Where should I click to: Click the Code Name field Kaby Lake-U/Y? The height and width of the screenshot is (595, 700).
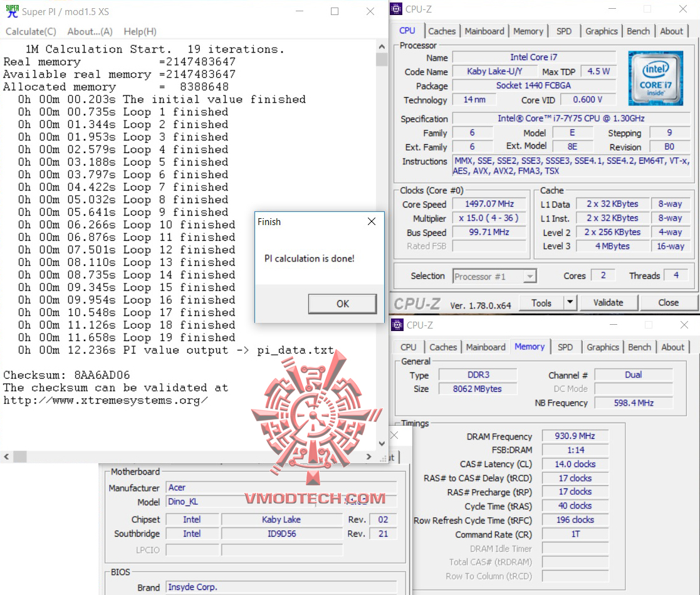pyautogui.click(x=494, y=71)
